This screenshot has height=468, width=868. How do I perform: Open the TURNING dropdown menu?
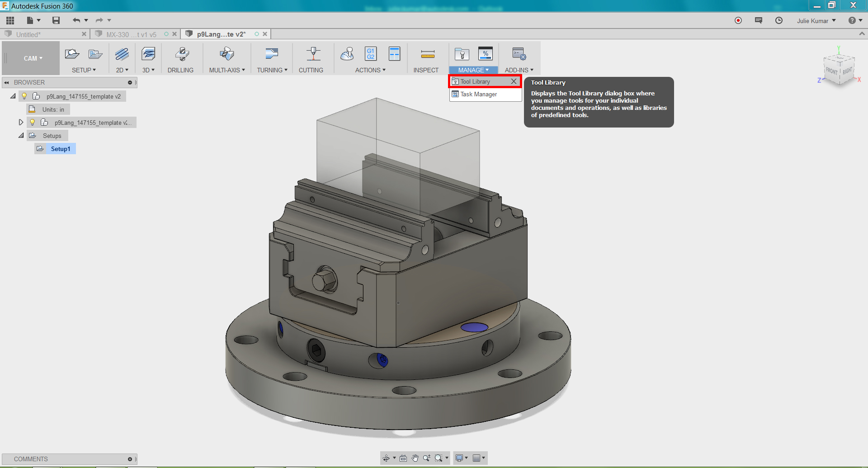coord(272,70)
